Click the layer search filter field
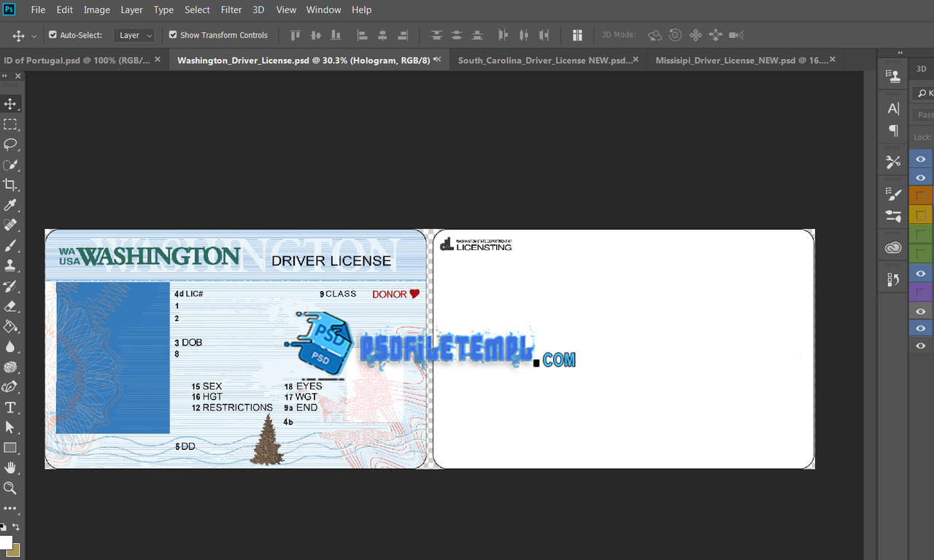934x560 pixels. pos(924,93)
